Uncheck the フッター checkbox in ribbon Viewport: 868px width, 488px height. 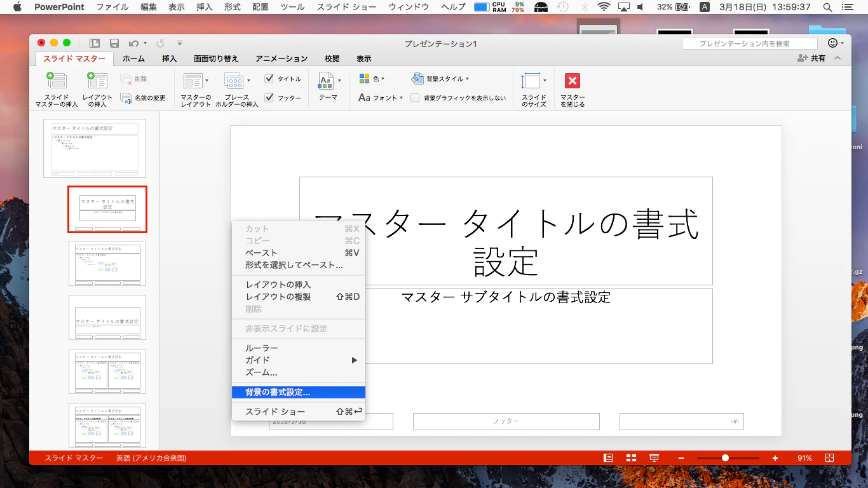(269, 98)
